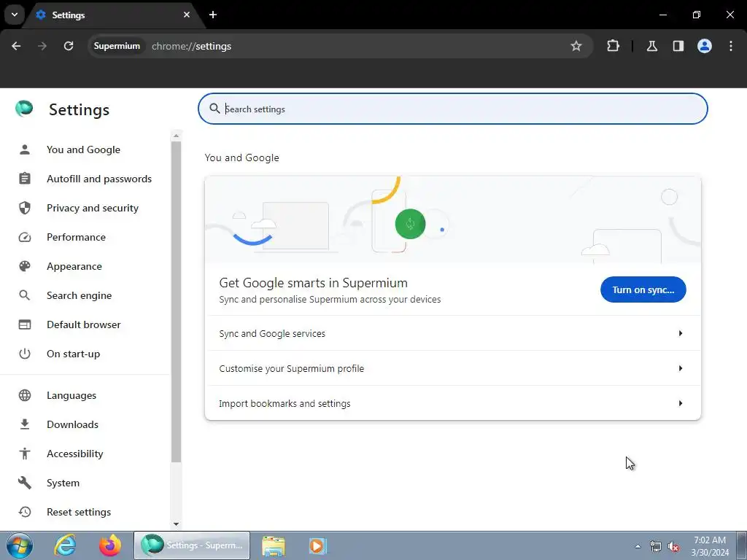Viewport: 747px width, 560px height.
Task: Bookmark this tab with the star icon
Action: click(x=576, y=46)
